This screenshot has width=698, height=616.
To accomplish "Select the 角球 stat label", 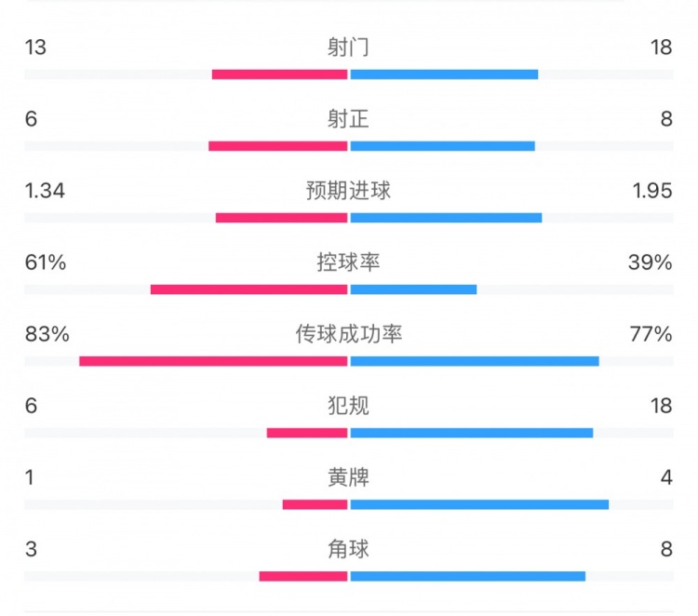I will coord(348,549).
